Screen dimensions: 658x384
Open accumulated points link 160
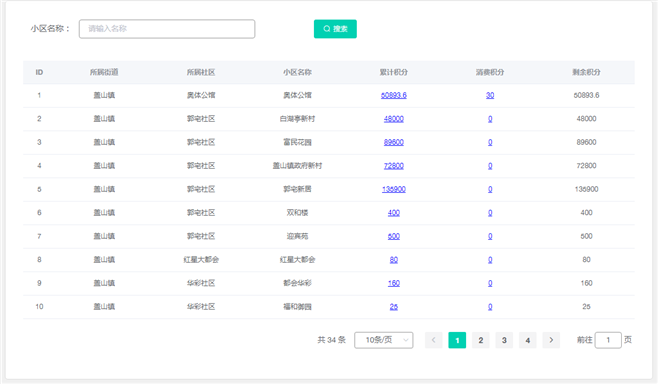tap(394, 283)
